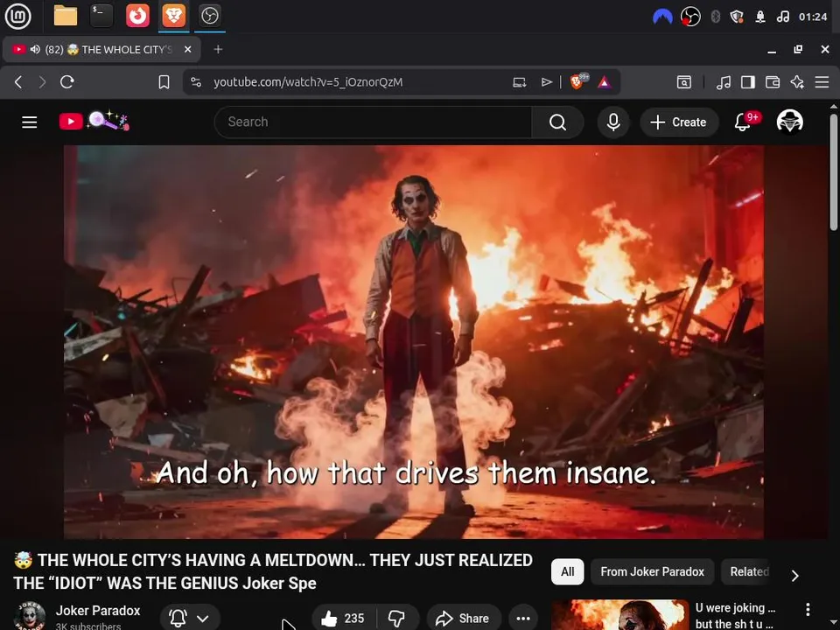Click the page vertical scrollbar

pyautogui.click(x=833, y=171)
